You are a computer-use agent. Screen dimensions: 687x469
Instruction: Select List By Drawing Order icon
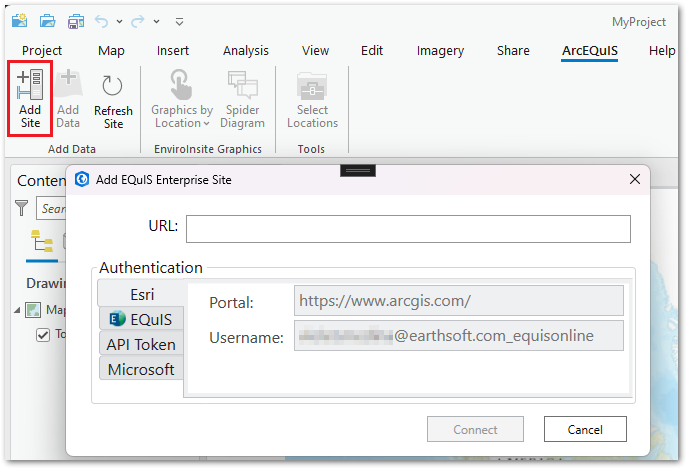(42, 242)
